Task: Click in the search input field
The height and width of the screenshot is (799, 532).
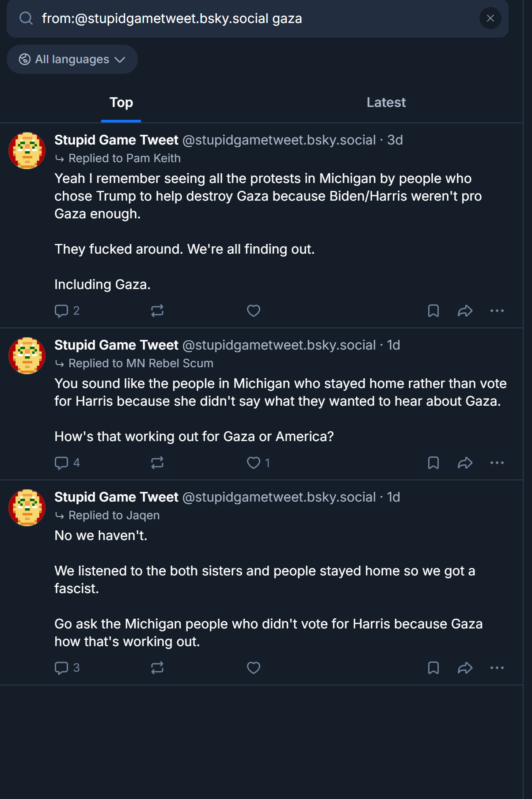Action: pyautogui.click(x=256, y=19)
